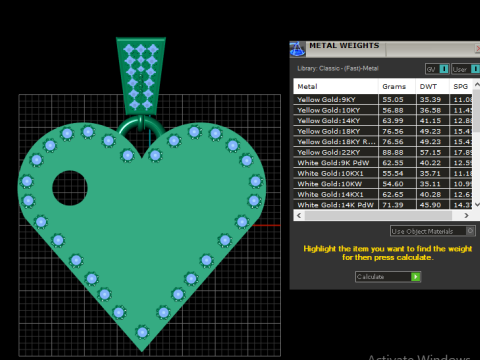Click the 36.58 DWT value

pos(430,110)
